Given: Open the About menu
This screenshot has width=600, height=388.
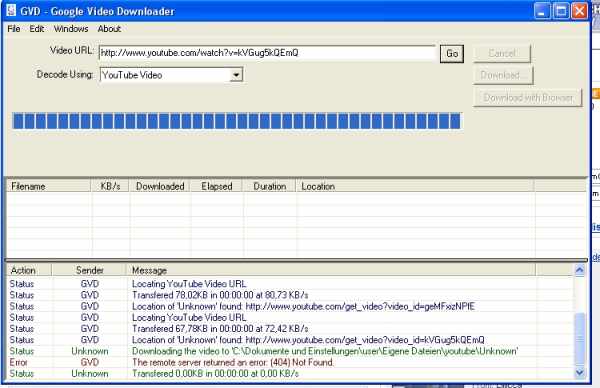Looking at the screenshot, I should pyautogui.click(x=109, y=29).
